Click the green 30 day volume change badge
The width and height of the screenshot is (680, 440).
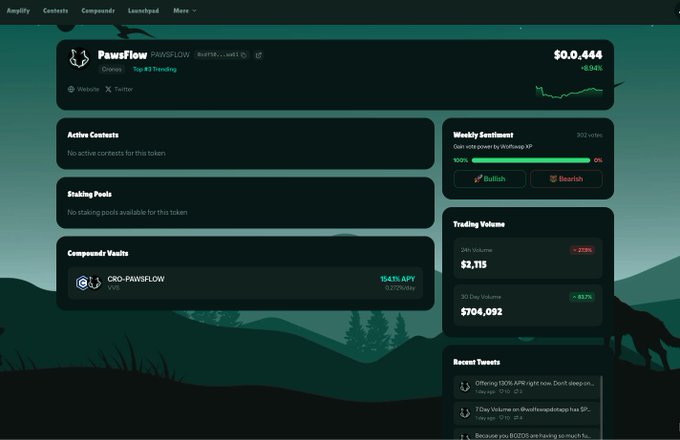582,297
